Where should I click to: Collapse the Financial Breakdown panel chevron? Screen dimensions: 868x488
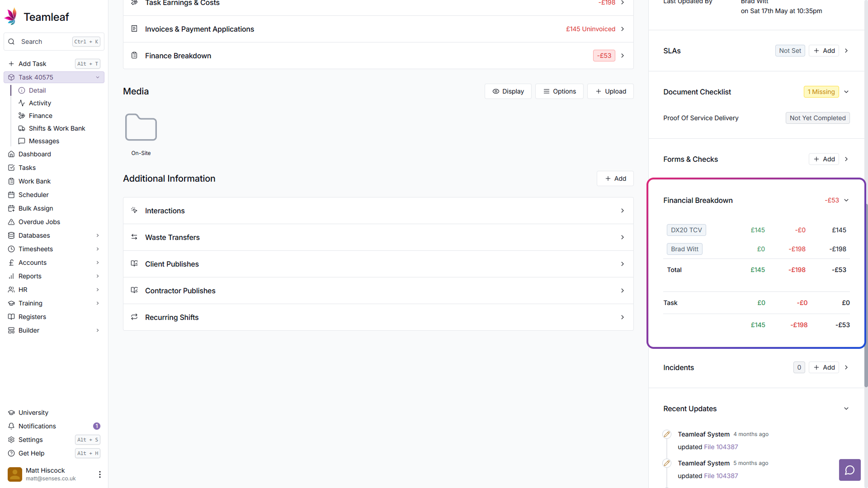[846, 200]
